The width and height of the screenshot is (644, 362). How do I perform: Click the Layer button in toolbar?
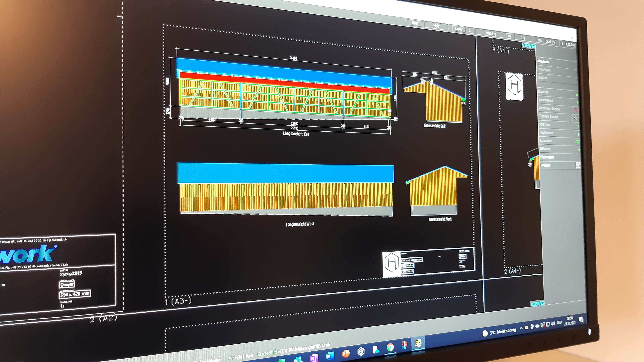click(x=459, y=29)
